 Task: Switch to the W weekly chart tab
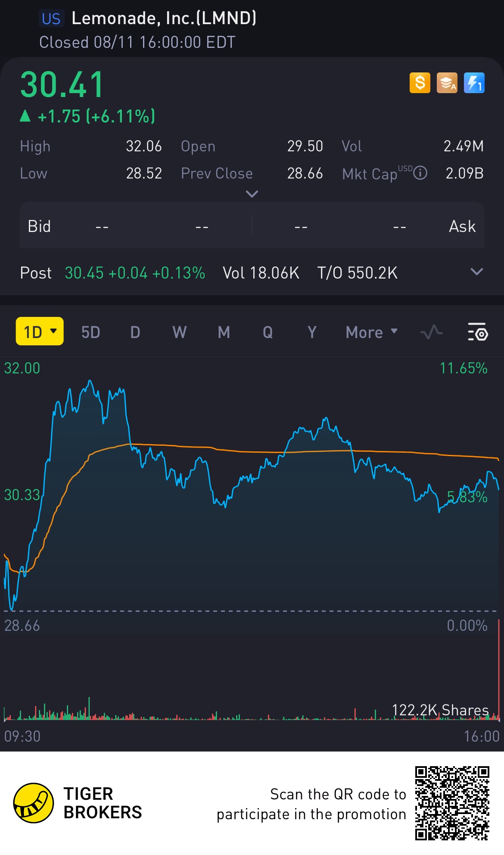(x=179, y=332)
